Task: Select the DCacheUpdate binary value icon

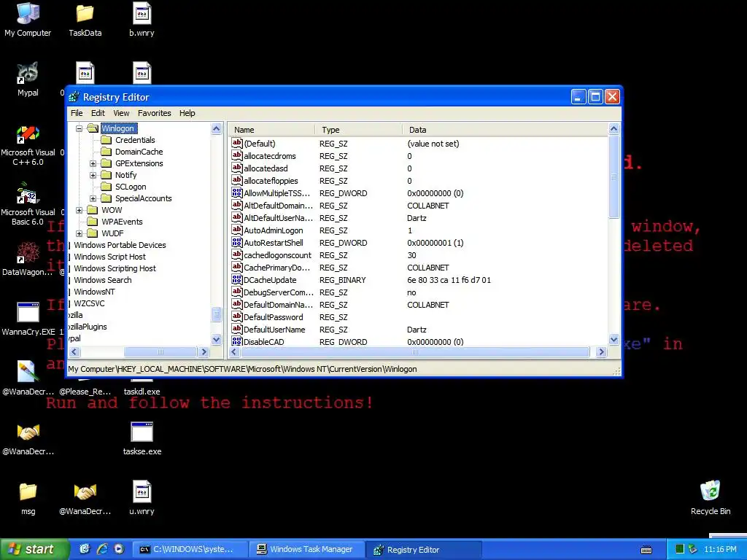Action: [x=237, y=279]
